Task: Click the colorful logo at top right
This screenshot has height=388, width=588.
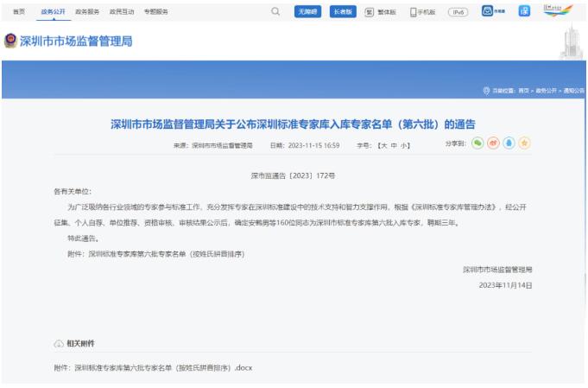Action: pos(558,10)
